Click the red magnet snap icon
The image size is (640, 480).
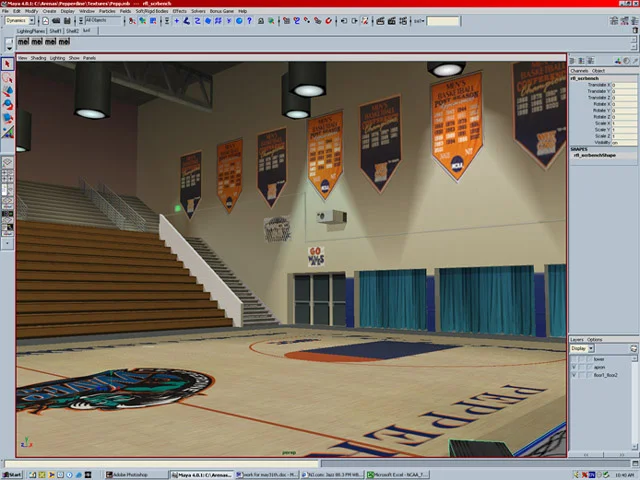point(328,21)
